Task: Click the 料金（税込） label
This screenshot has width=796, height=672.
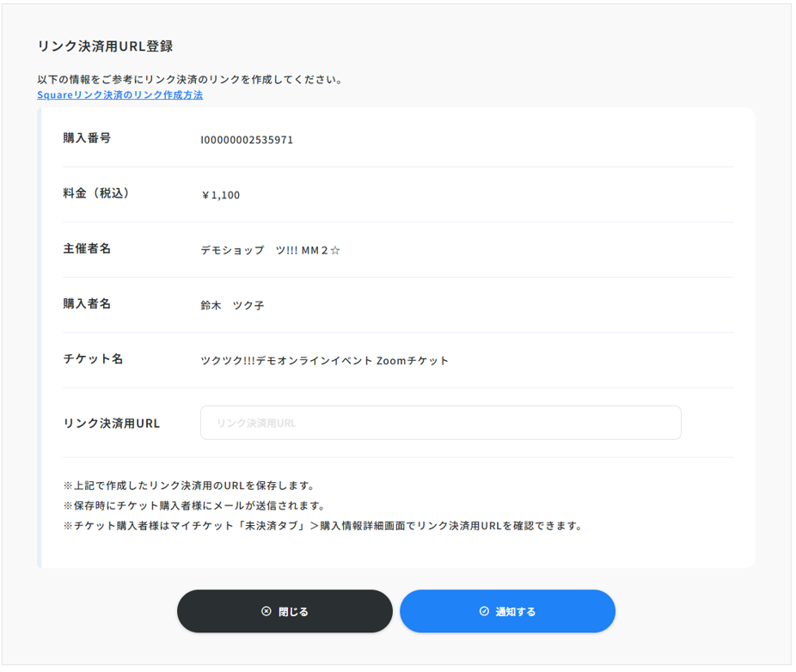Action: point(99,193)
